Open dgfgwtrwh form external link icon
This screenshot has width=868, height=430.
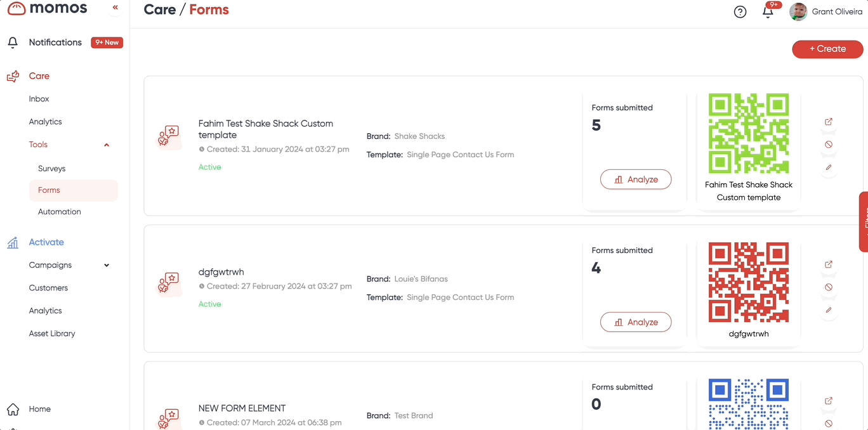click(x=829, y=264)
